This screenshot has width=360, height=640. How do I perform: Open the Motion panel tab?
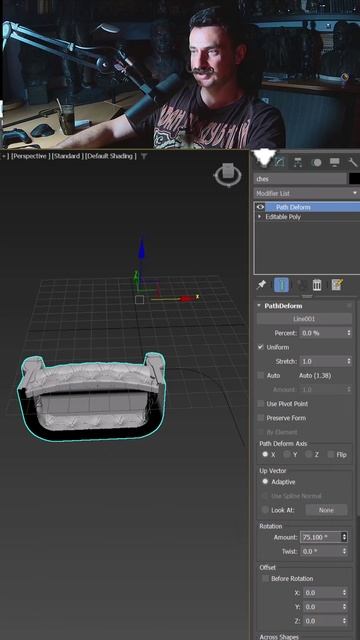click(316, 162)
